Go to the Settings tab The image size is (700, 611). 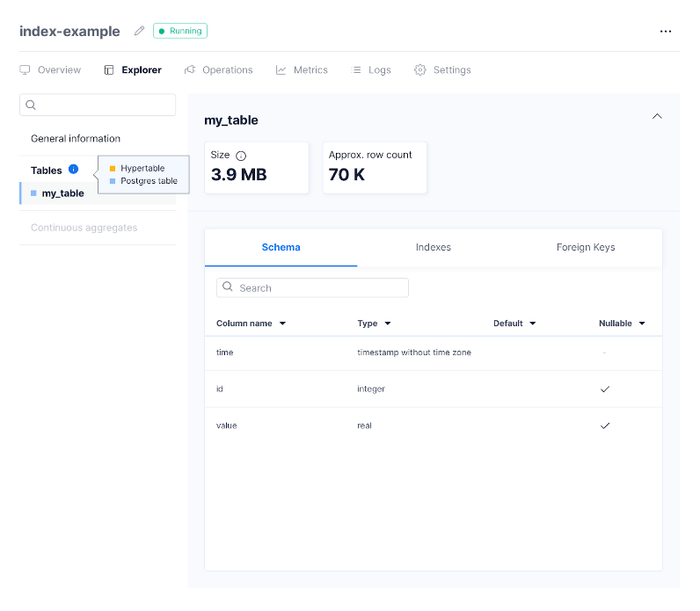[x=442, y=70]
